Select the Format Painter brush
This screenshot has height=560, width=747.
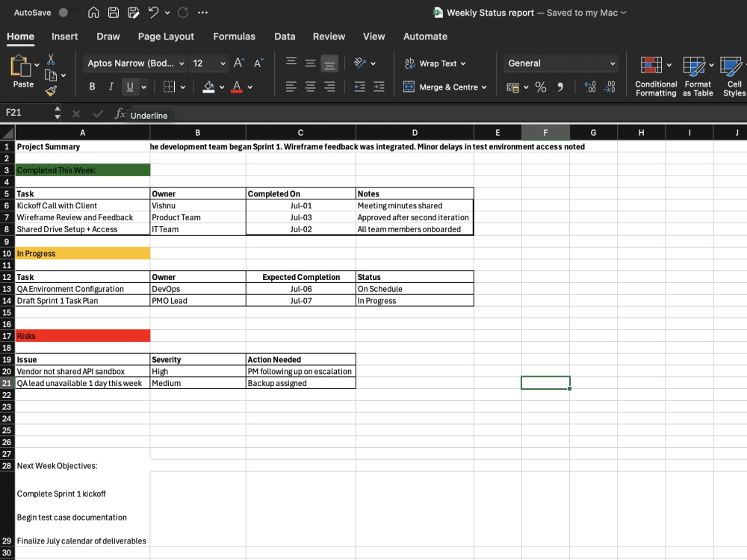click(x=51, y=90)
